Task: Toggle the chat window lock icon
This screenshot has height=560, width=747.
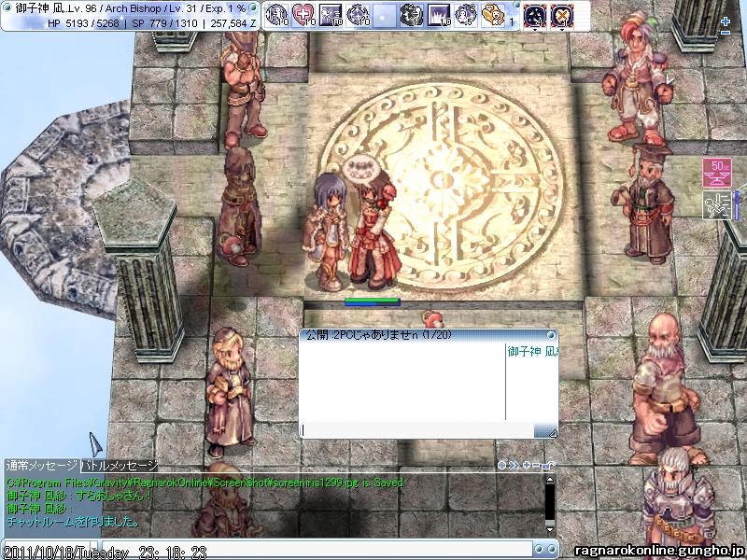Action: (x=549, y=465)
